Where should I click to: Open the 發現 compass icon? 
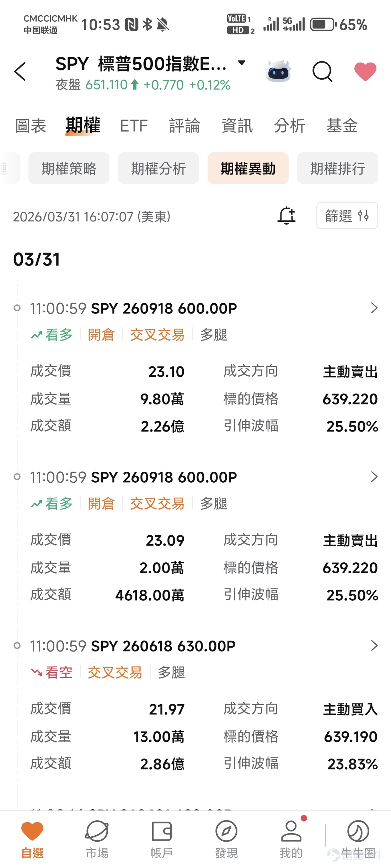coord(226,831)
